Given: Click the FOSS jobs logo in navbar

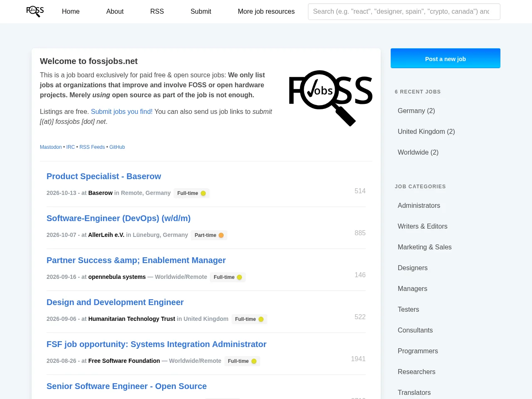Looking at the screenshot, I should [x=35, y=11].
